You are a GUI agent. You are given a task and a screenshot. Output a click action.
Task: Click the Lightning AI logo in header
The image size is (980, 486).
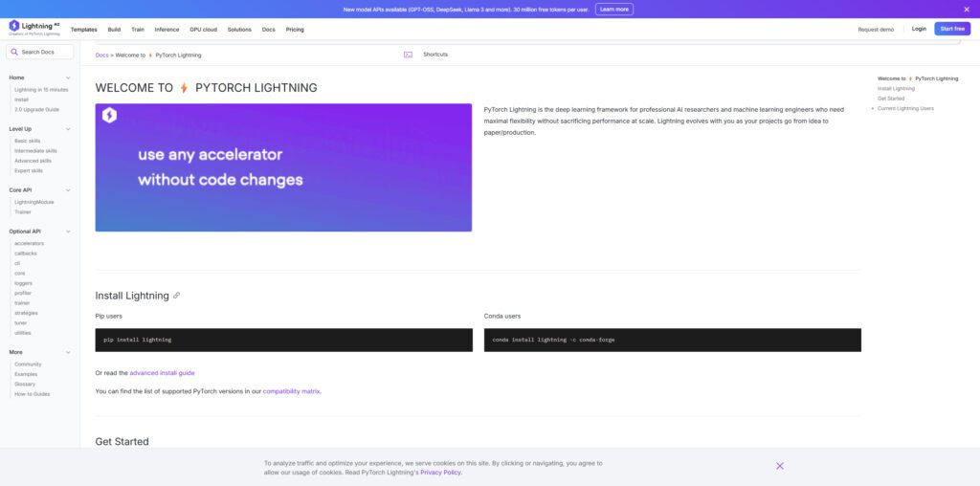click(33, 28)
